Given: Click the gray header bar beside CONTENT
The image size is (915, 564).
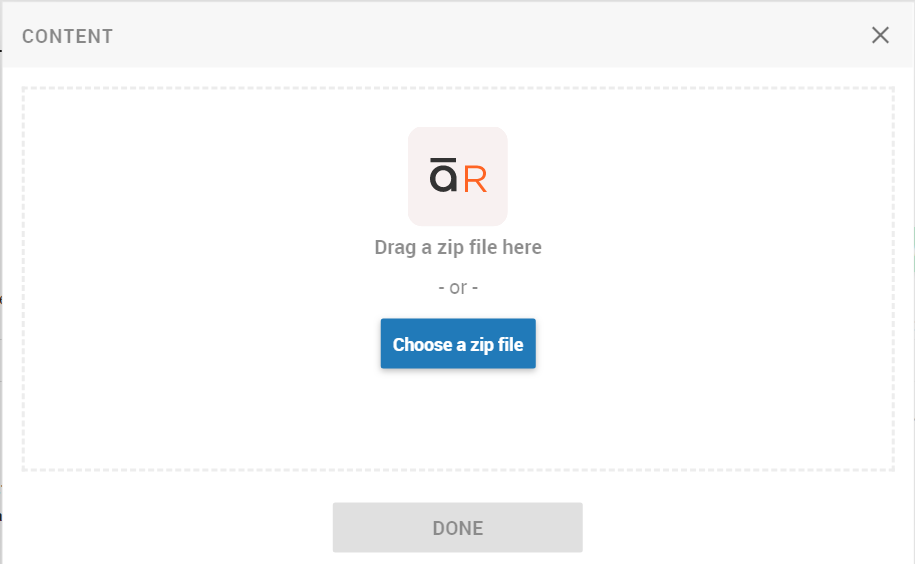Looking at the screenshot, I should click(x=467, y=35).
